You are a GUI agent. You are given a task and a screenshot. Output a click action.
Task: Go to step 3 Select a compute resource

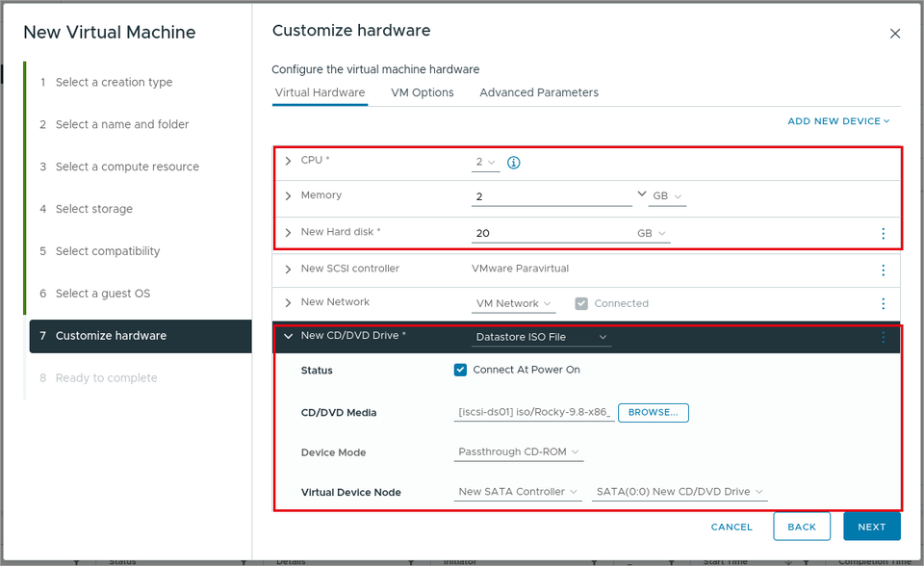(119, 167)
